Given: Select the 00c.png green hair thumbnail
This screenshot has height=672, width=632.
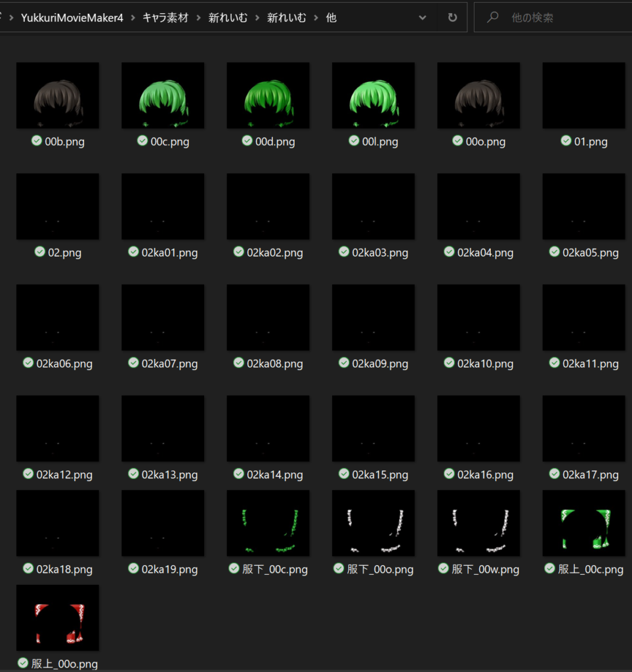Looking at the screenshot, I should click(x=163, y=96).
